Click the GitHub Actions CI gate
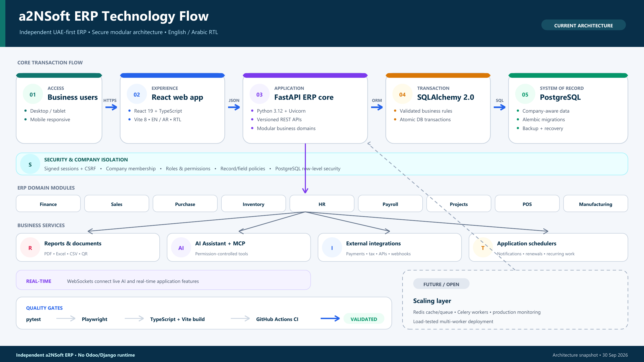Viewport: 644px width, 362px height. 277,319
